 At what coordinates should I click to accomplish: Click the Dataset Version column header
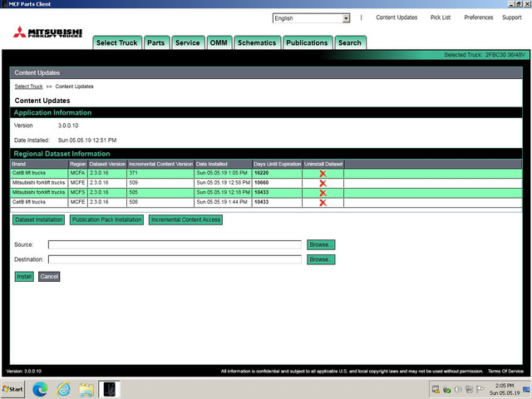pos(107,165)
